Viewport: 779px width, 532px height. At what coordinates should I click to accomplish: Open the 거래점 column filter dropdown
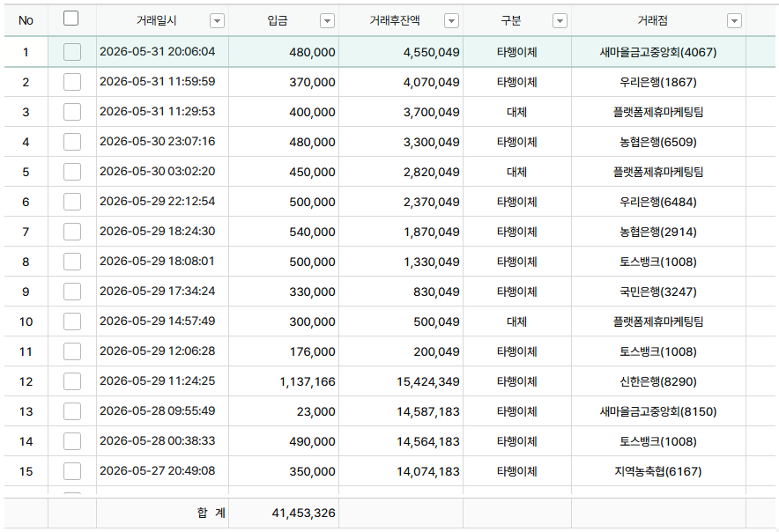(x=734, y=21)
